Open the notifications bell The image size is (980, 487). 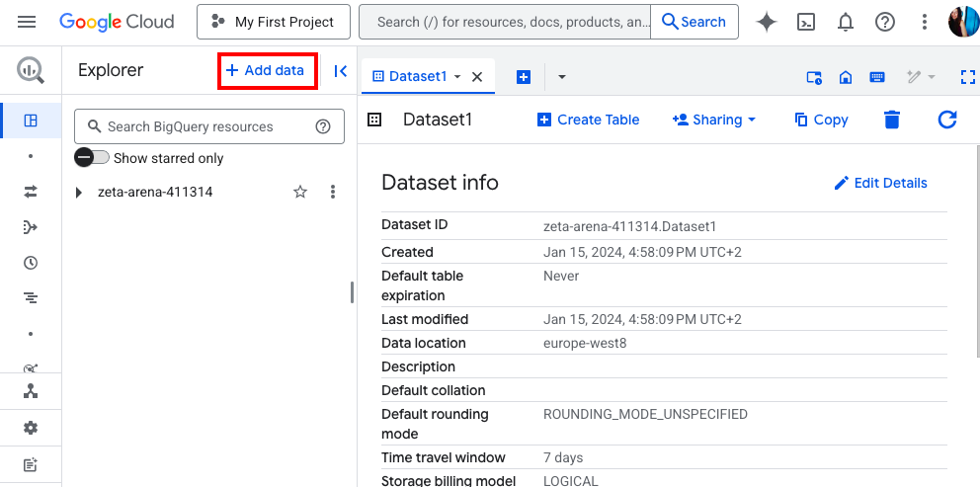845,22
